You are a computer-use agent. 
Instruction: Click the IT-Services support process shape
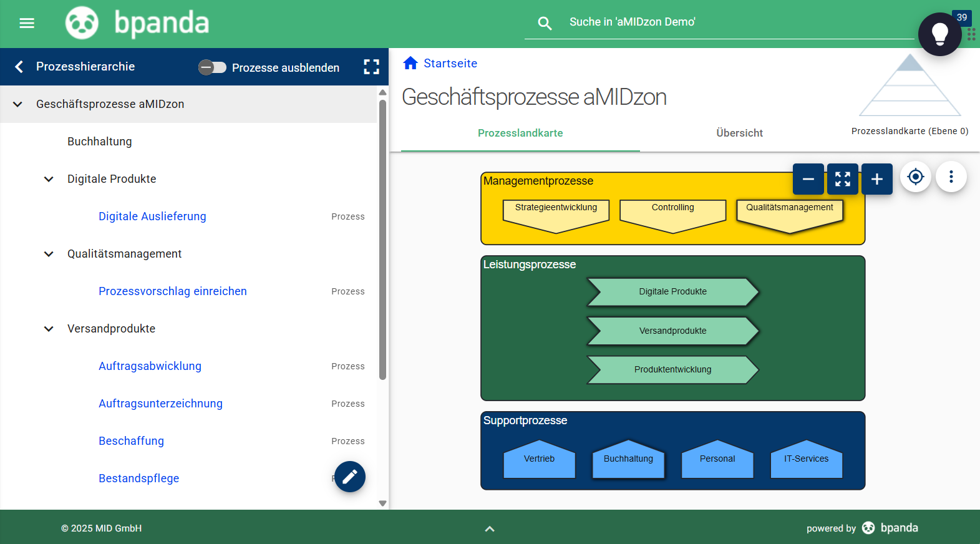pyautogui.click(x=807, y=459)
